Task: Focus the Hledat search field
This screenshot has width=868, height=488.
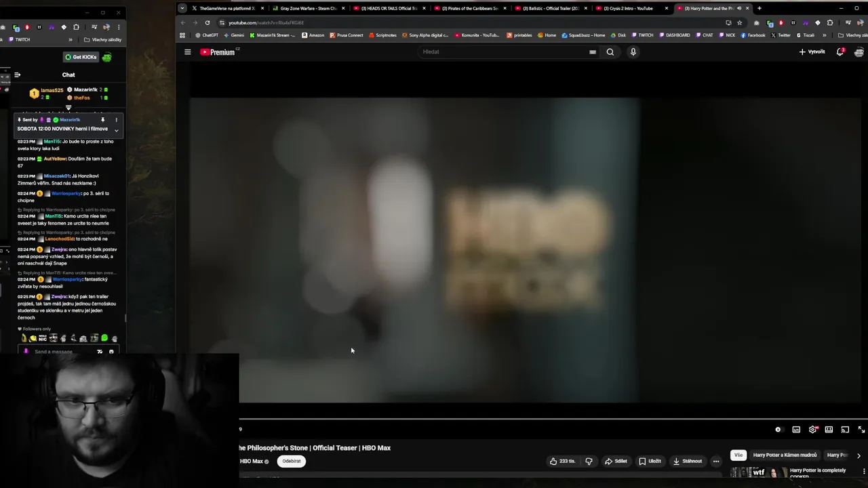Action: 503,52
